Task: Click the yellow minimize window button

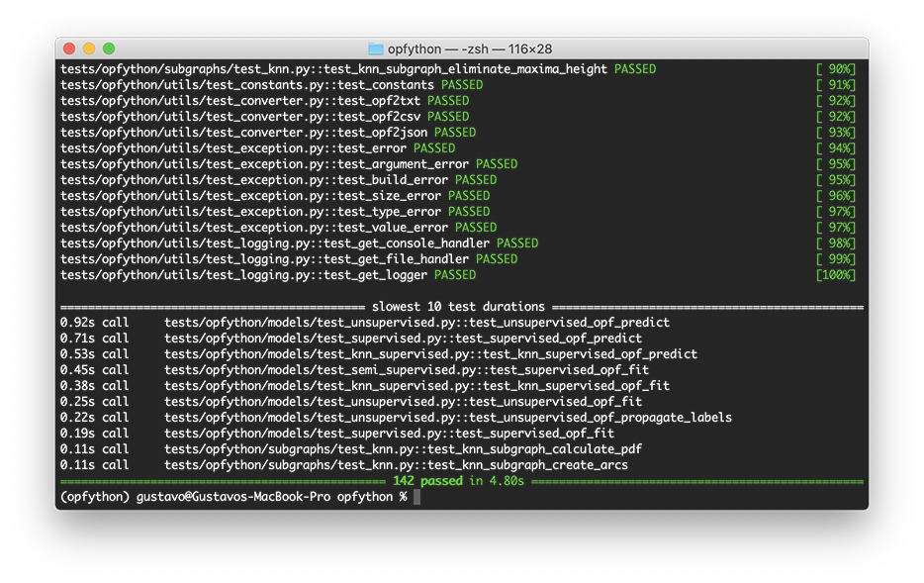Action: 89,49
